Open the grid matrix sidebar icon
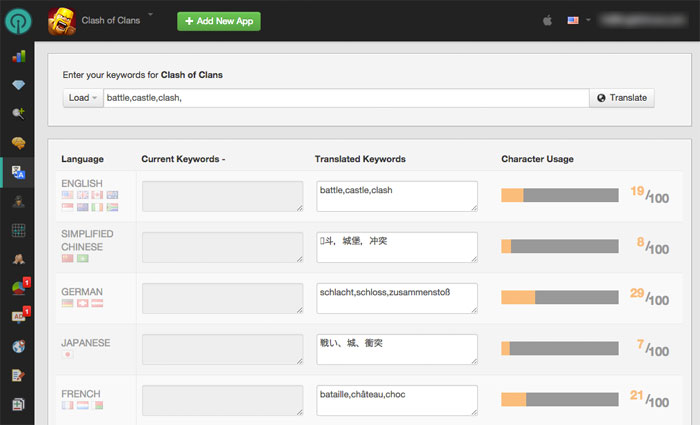 coord(18,230)
